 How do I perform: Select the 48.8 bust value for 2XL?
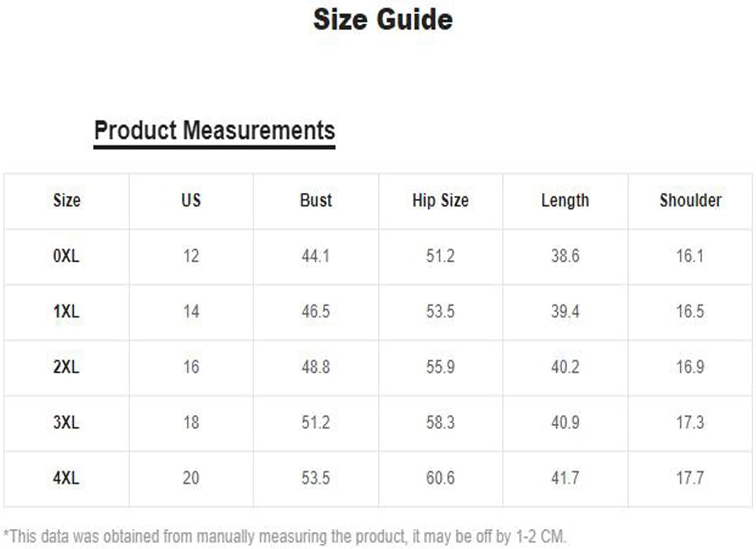(315, 367)
